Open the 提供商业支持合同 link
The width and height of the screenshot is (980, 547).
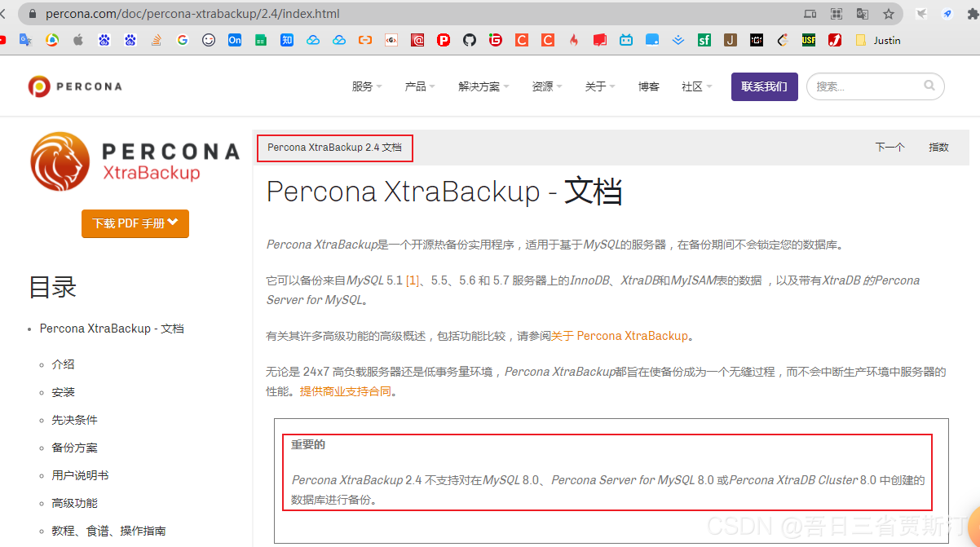point(346,391)
